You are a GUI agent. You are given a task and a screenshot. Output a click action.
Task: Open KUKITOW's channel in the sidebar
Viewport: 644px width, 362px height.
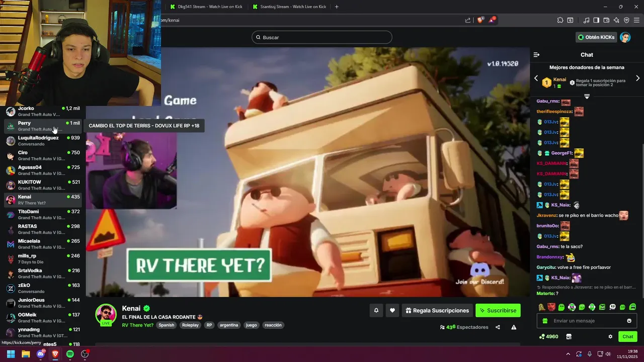tap(43, 185)
